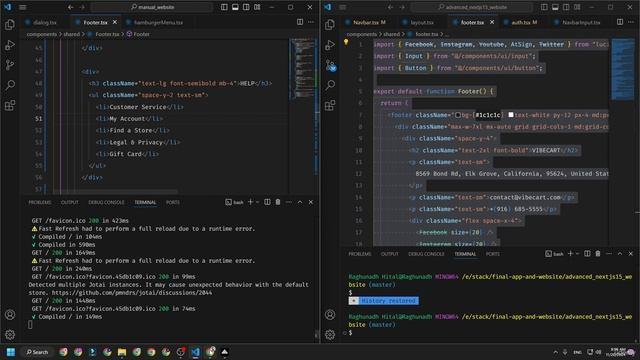Open new terminal with plus in left panel
This screenshot has width=640, height=360.
(251, 202)
